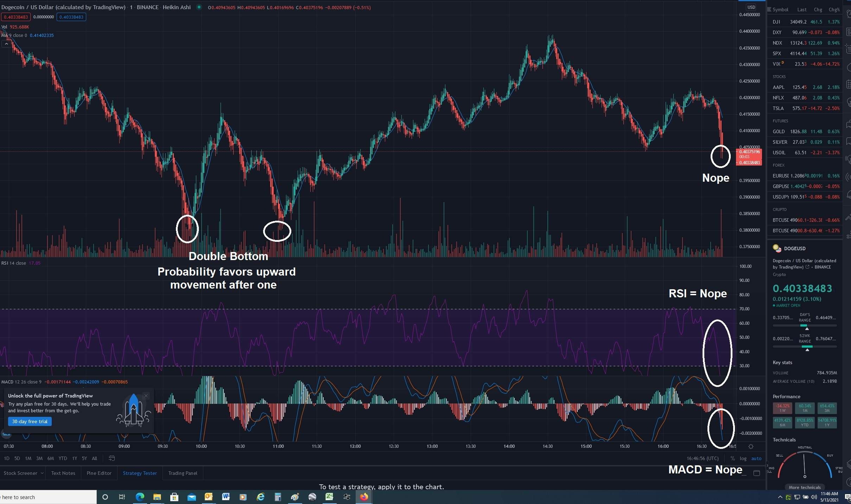Click the technicals gauge needle
The height and width of the screenshot is (504, 851).
[804, 465]
